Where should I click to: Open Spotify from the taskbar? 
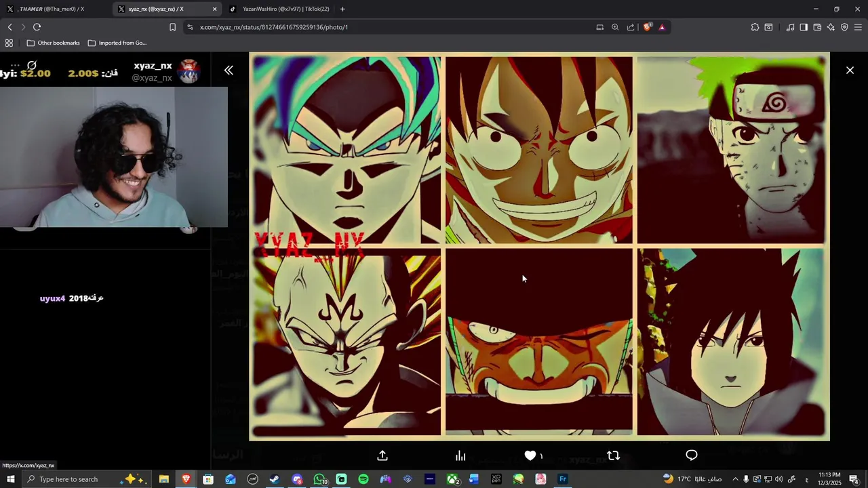363,479
